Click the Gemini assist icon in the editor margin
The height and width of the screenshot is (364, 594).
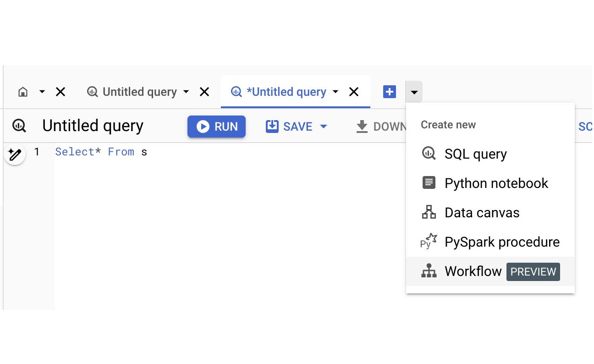[x=15, y=154]
